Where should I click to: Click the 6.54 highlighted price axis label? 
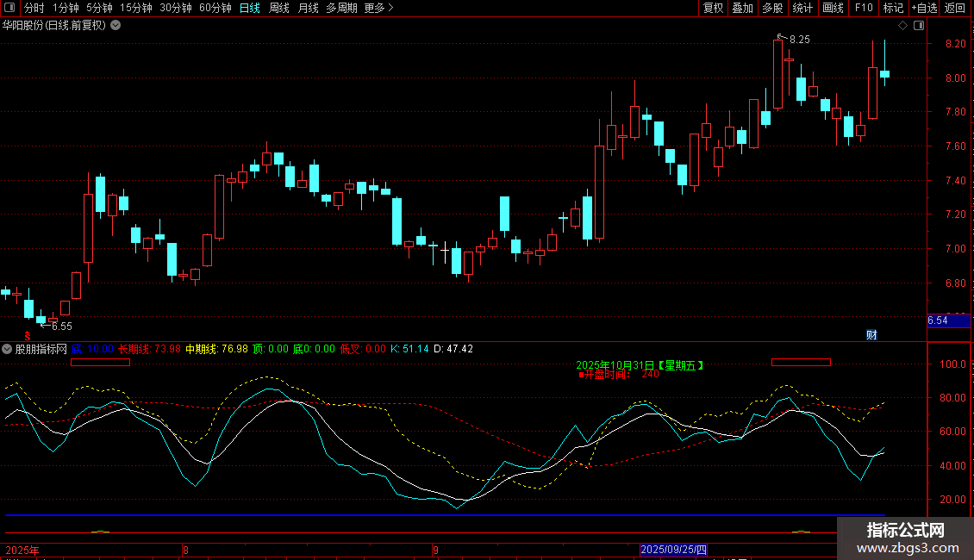coord(948,320)
